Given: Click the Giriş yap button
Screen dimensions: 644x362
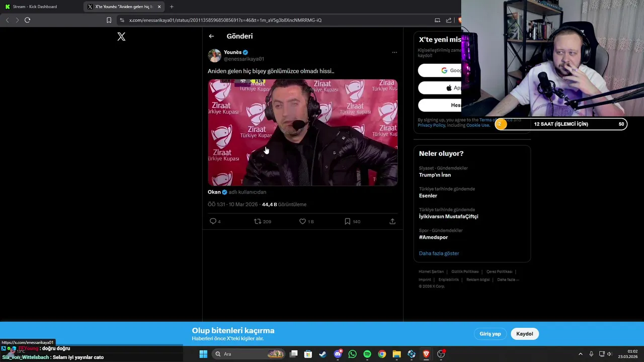Looking at the screenshot, I should tap(490, 334).
